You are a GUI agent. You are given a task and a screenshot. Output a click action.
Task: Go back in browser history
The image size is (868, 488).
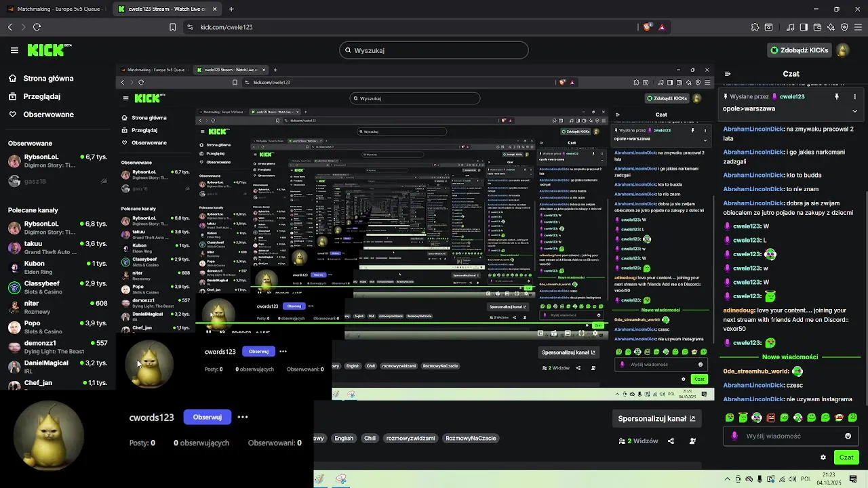point(10,27)
